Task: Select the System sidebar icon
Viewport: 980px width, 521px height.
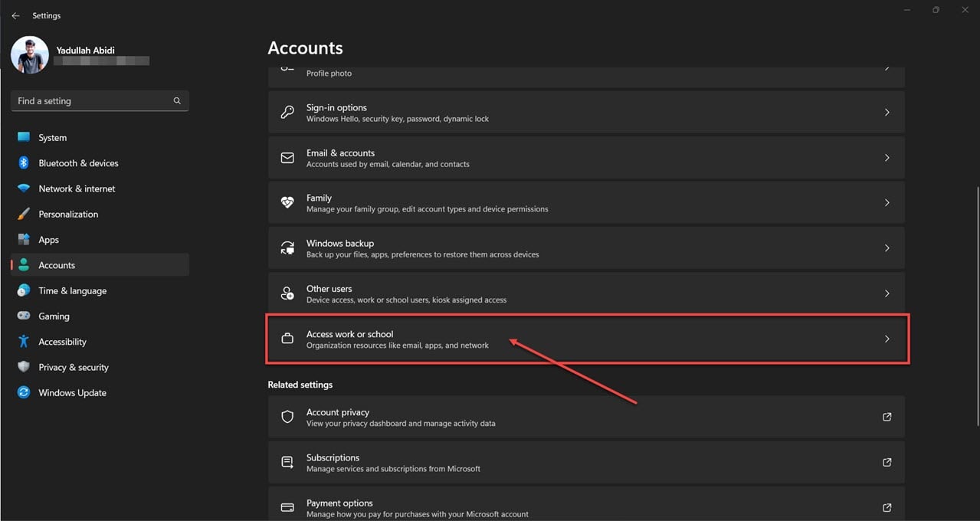Action: coord(24,137)
